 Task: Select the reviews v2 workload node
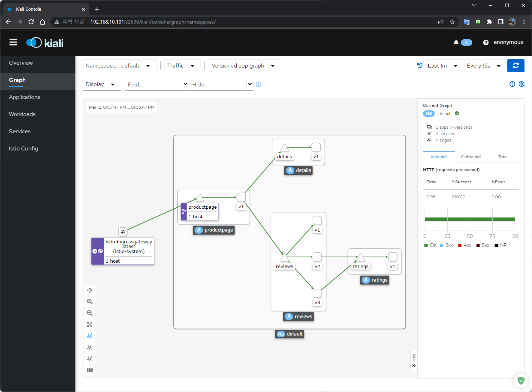tap(317, 257)
